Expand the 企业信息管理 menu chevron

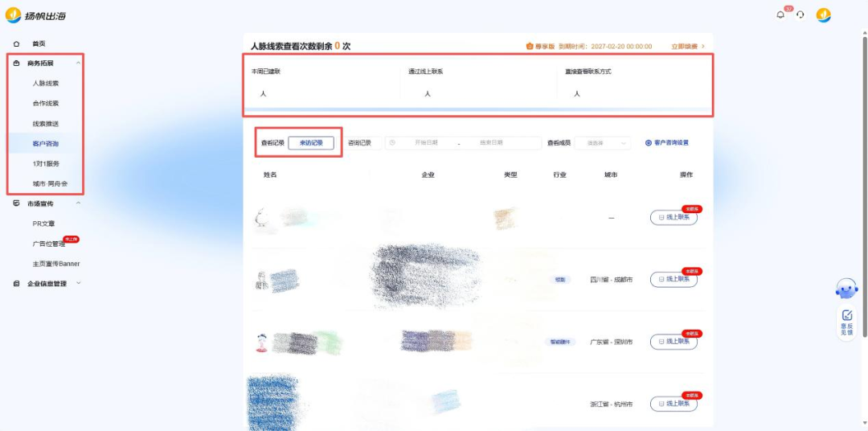click(78, 283)
